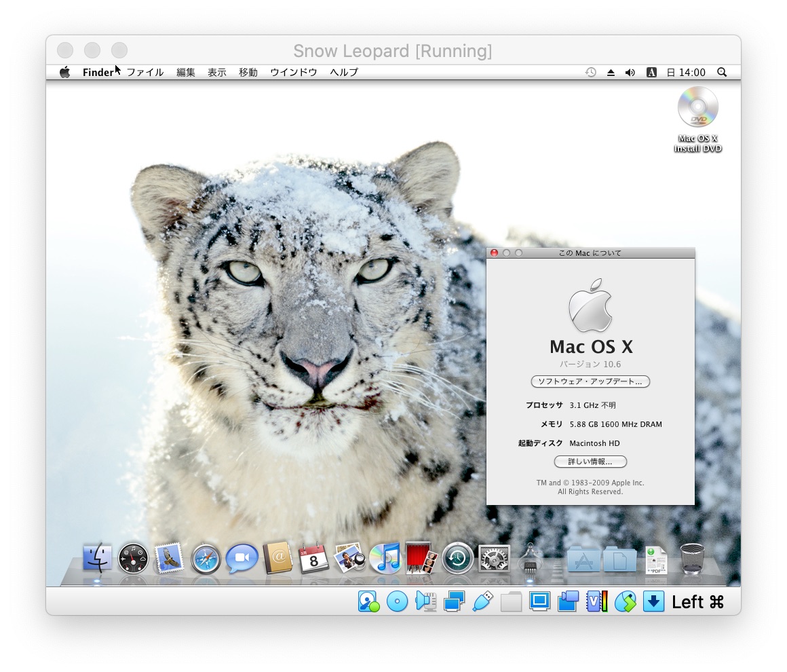Viewport: 787px width, 672px height.
Task: Open Address Book in Dock
Action: (277, 557)
